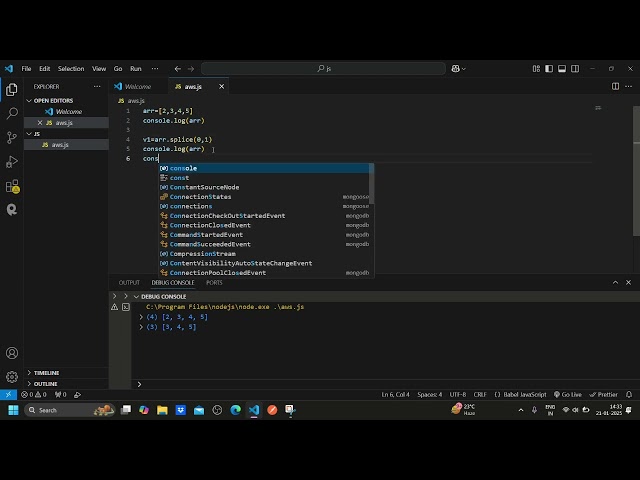The image size is (640, 480).
Task: Open the Amazon Q icon in activity bar
Action: coord(12,210)
